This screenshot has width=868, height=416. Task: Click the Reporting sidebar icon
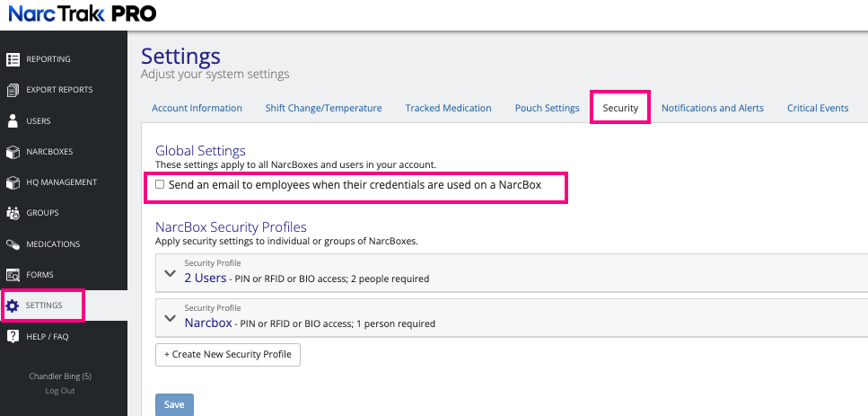(x=13, y=59)
